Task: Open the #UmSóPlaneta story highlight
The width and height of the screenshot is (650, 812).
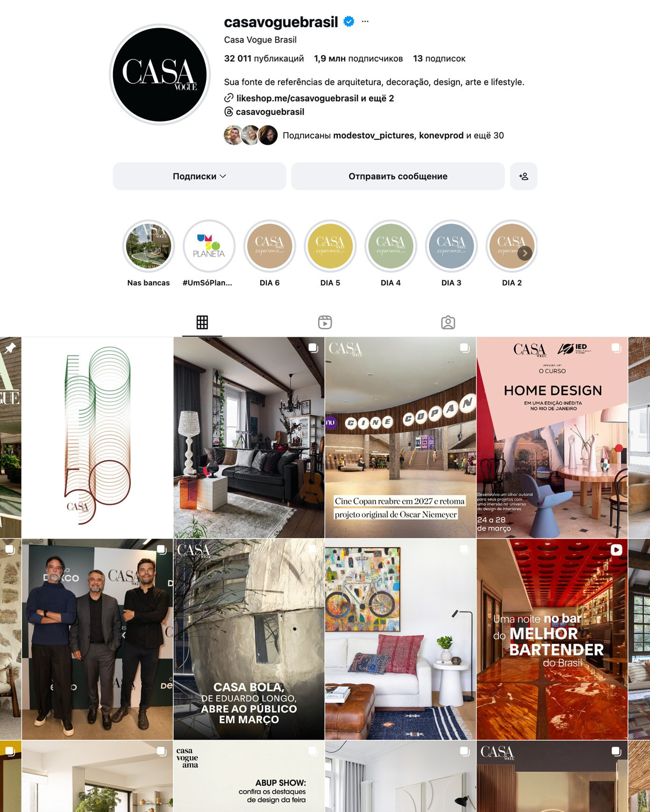Action: [209, 246]
